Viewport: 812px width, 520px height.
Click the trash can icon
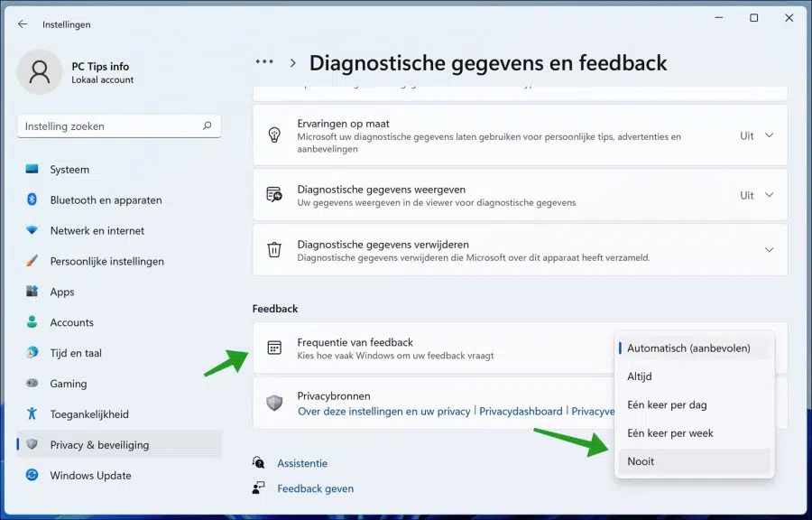(x=274, y=250)
